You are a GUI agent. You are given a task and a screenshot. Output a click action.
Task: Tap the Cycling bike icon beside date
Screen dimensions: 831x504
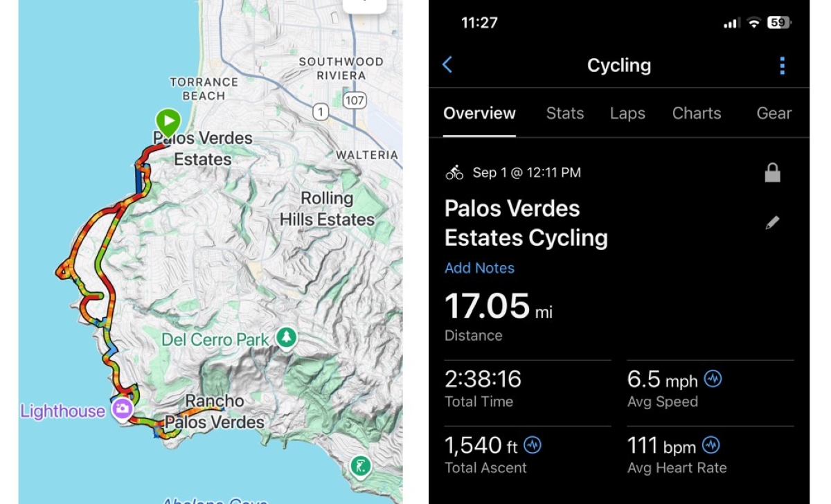tap(454, 172)
